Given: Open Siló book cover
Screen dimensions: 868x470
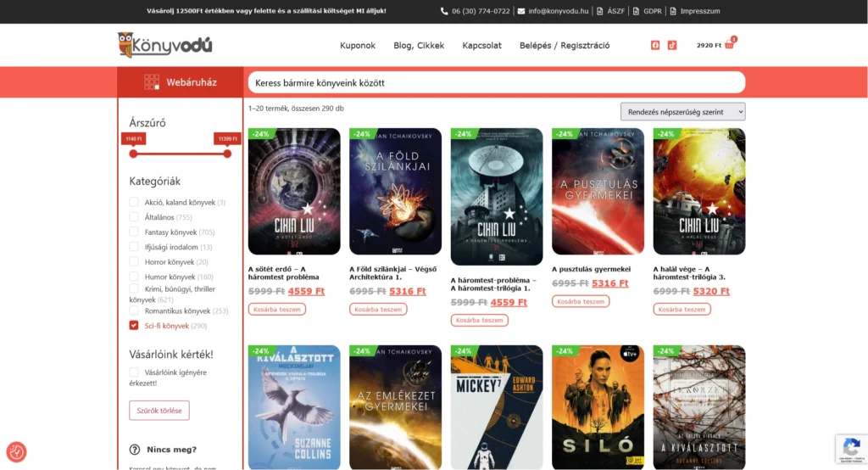Looking at the screenshot, I should [x=598, y=407].
